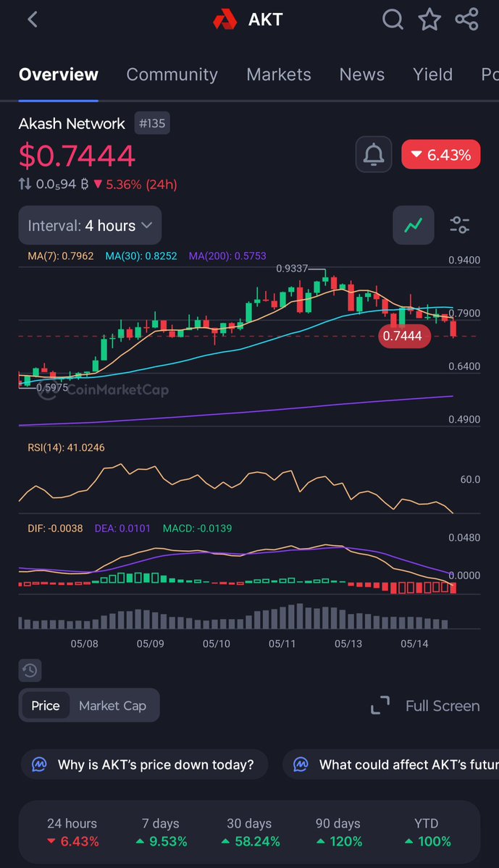The height and width of the screenshot is (868, 499).
Task: Share AKT page via share icon
Action: tap(466, 20)
